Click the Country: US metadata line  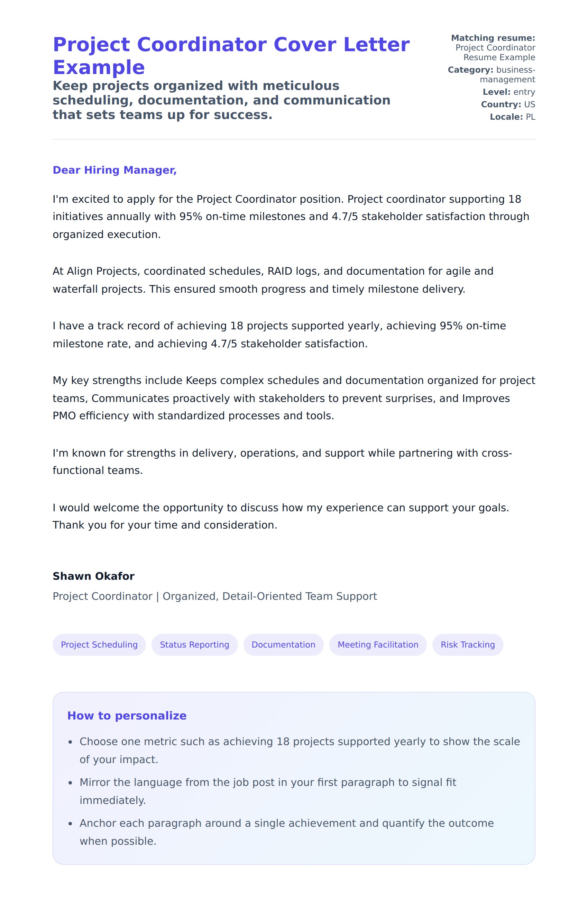(x=508, y=104)
